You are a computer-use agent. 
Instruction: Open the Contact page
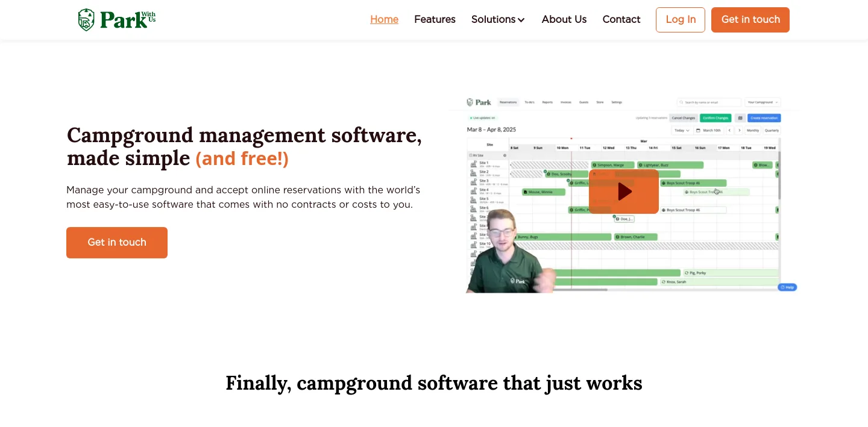(x=621, y=19)
